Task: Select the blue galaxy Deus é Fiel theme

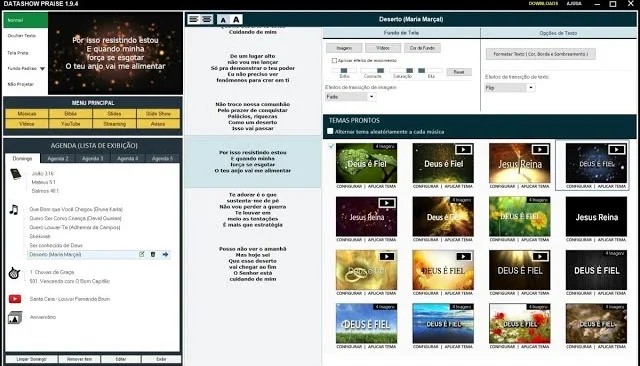Action: (596, 163)
